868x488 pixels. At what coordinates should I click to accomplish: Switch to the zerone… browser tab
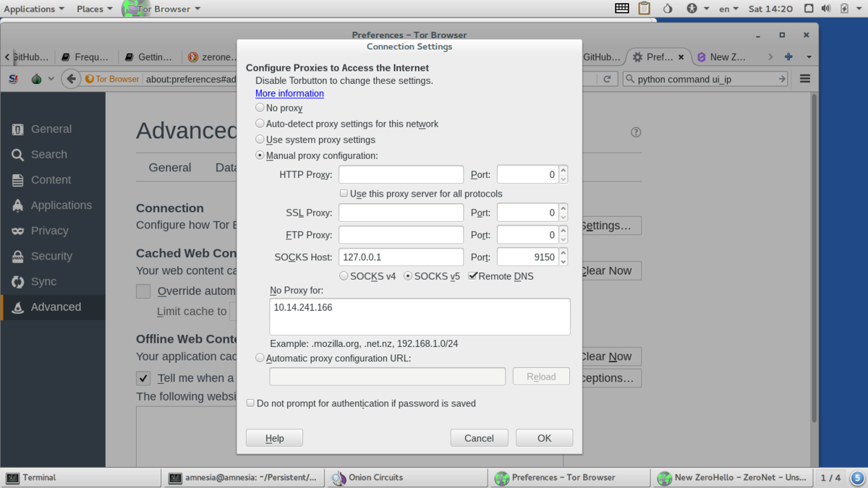coord(213,57)
